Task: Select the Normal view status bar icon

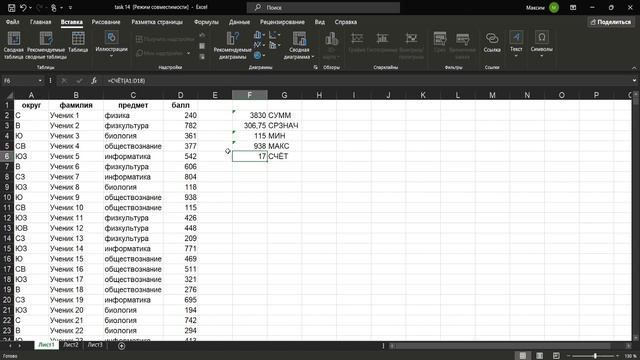Action: (x=522, y=356)
